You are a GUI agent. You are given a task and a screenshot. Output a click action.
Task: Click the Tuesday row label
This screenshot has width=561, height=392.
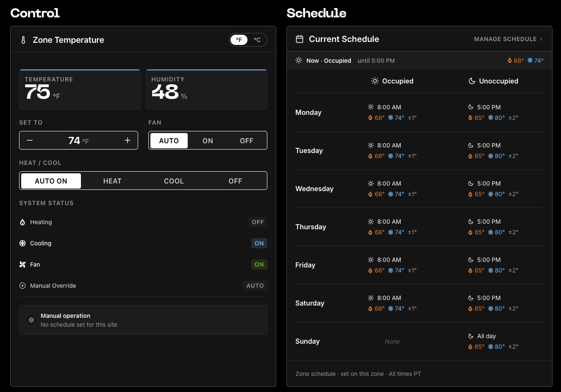coord(309,150)
